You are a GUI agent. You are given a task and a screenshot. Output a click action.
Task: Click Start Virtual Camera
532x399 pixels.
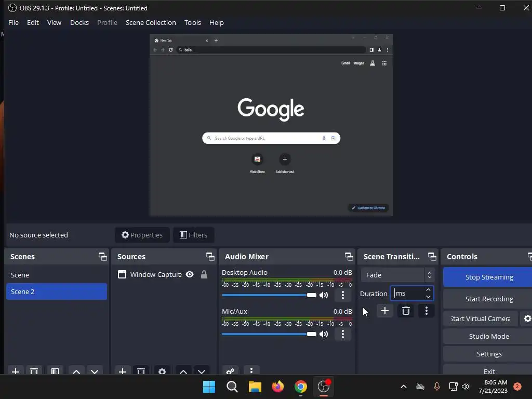(x=481, y=318)
